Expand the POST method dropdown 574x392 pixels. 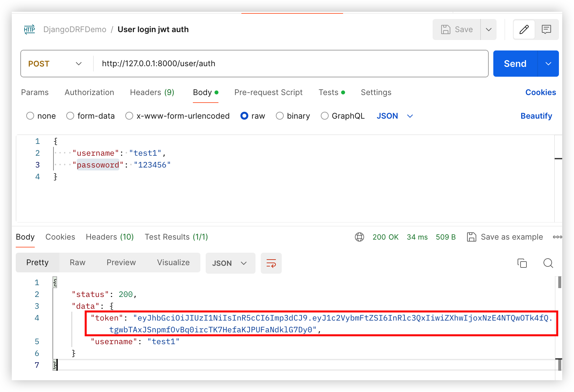click(78, 64)
